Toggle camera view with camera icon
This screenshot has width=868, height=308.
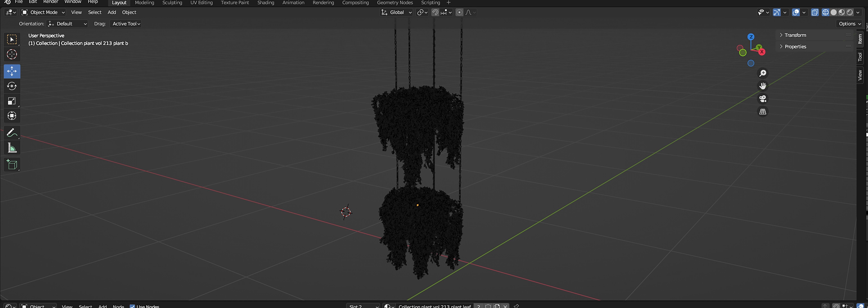[x=763, y=99]
